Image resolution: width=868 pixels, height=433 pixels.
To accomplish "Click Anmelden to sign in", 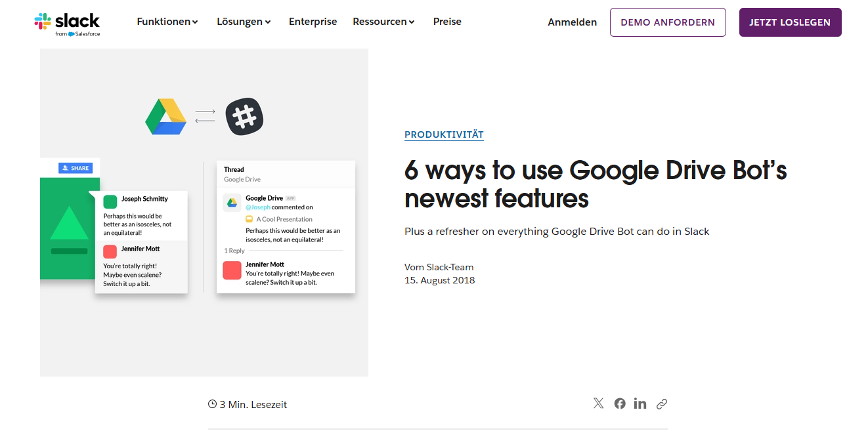I will (x=573, y=22).
